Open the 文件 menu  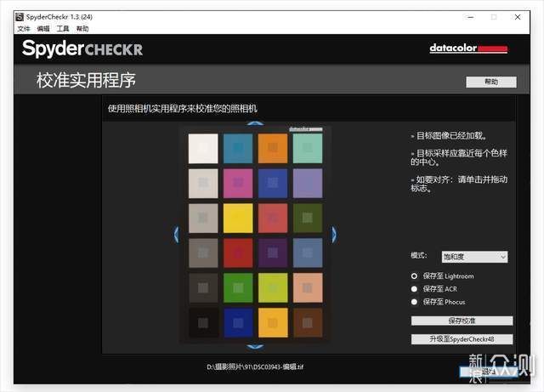24,29
